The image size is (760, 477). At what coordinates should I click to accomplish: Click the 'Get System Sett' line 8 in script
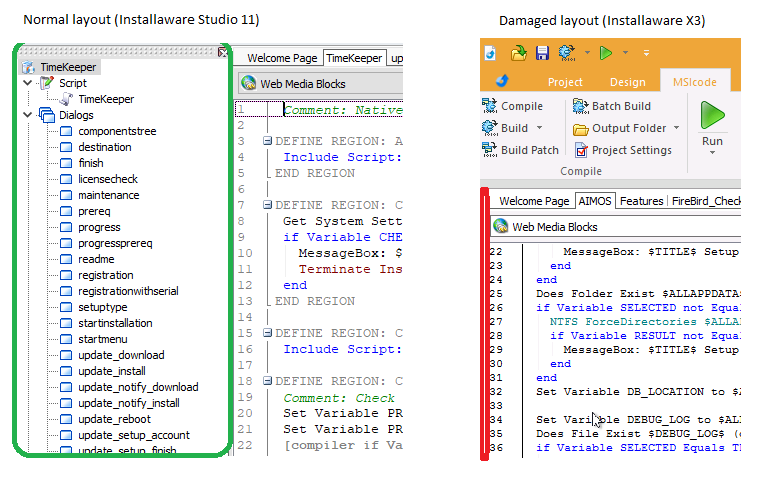(343, 221)
